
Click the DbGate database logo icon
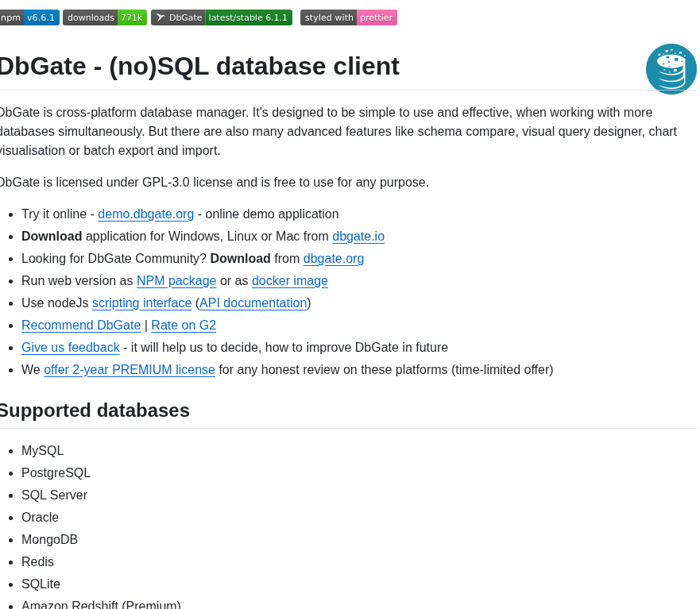(x=671, y=69)
